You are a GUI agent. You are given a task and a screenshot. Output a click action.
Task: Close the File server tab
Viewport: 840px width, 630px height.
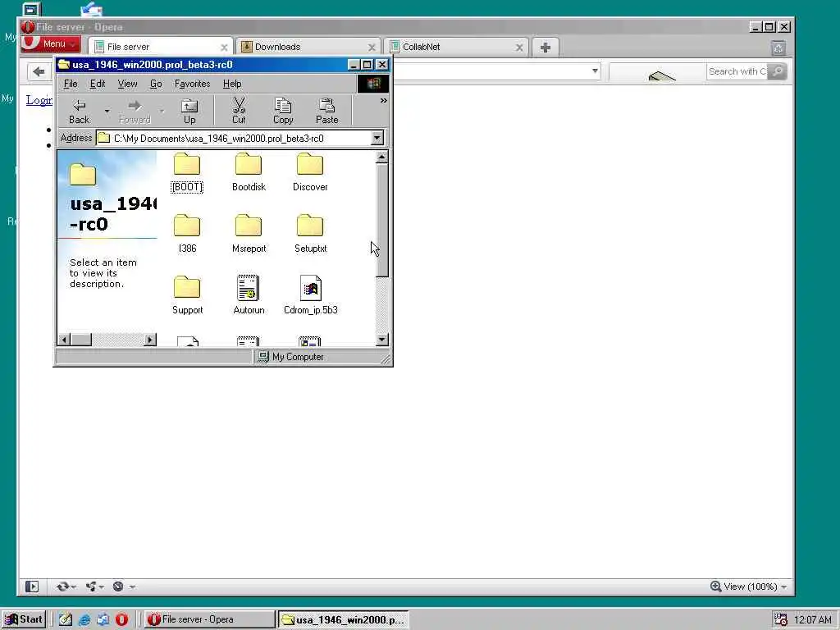(224, 48)
